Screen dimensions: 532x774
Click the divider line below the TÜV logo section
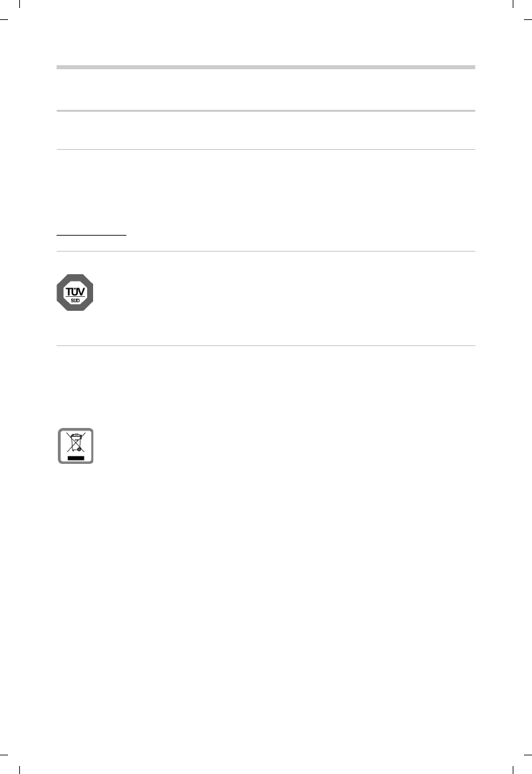tap(266, 345)
